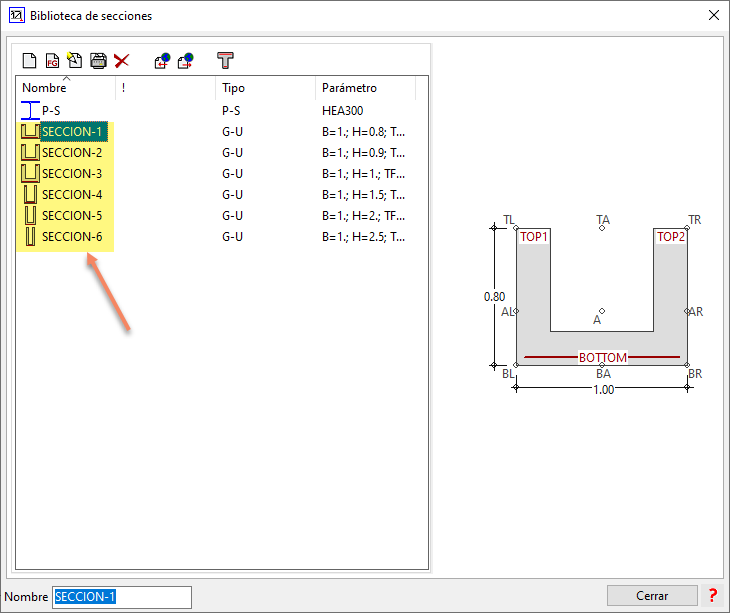The width and height of the screenshot is (730, 613).
Task: Click the TA point marker in preview
Action: tap(602, 228)
